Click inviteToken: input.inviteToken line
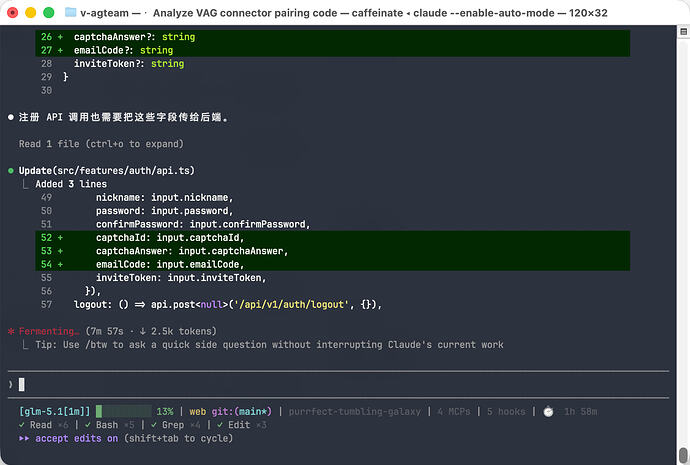Screen dimensions: 690x465 (181, 278)
